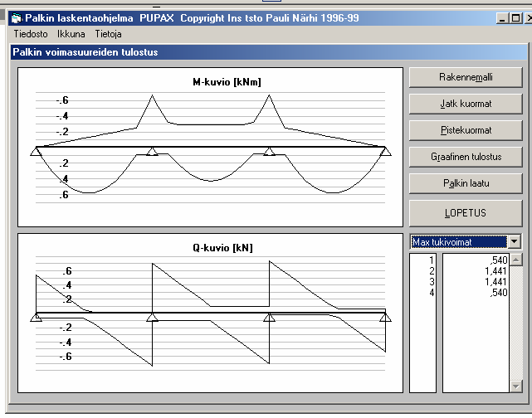The image size is (532, 418).
Task: Click the Rakennemalli button
Action: (x=466, y=77)
